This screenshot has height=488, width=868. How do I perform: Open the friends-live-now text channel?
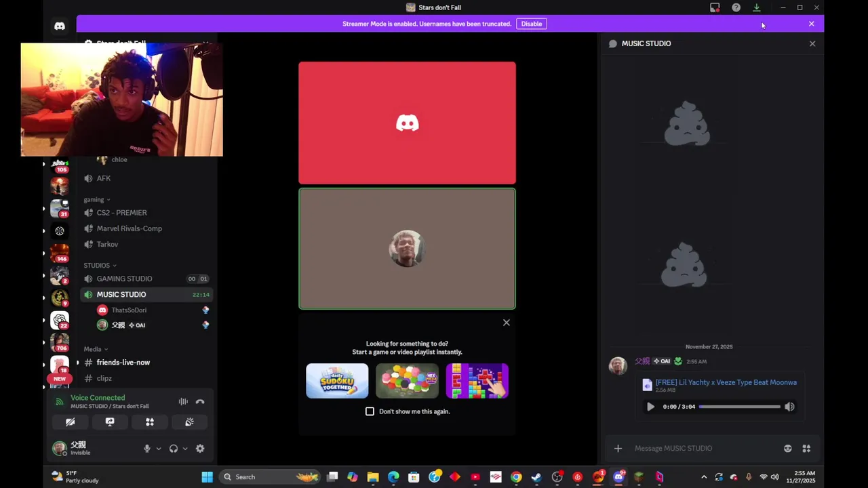tap(146, 363)
